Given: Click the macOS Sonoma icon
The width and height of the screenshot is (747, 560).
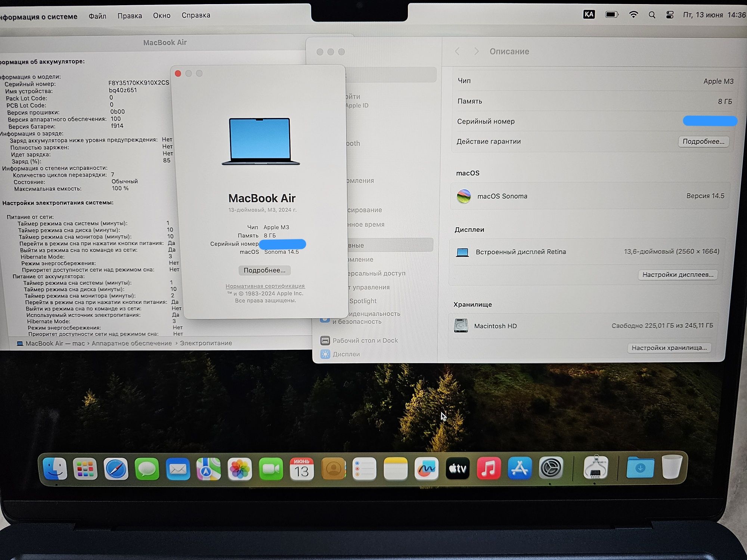Looking at the screenshot, I should pos(464,196).
